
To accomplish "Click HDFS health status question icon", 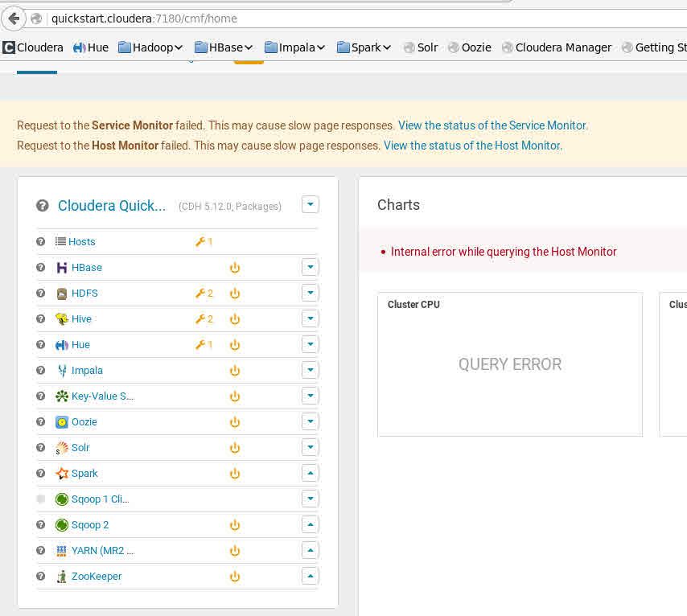I will 41,293.
